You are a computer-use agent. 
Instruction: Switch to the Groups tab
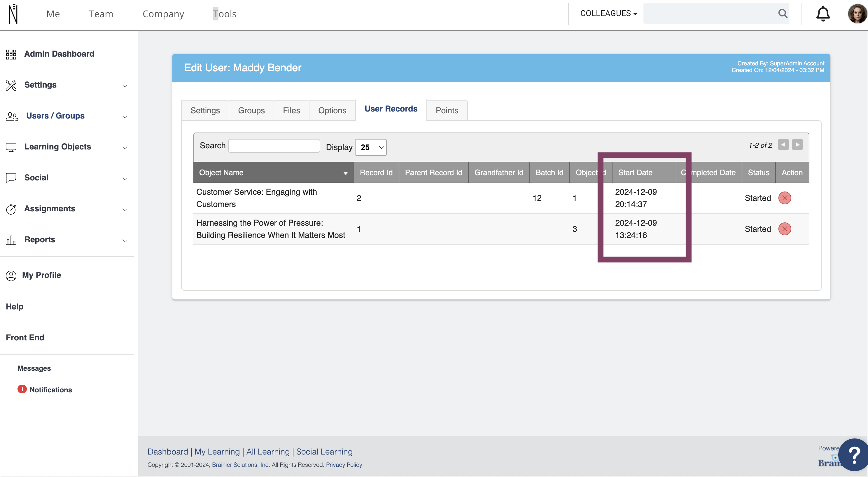pyautogui.click(x=251, y=110)
